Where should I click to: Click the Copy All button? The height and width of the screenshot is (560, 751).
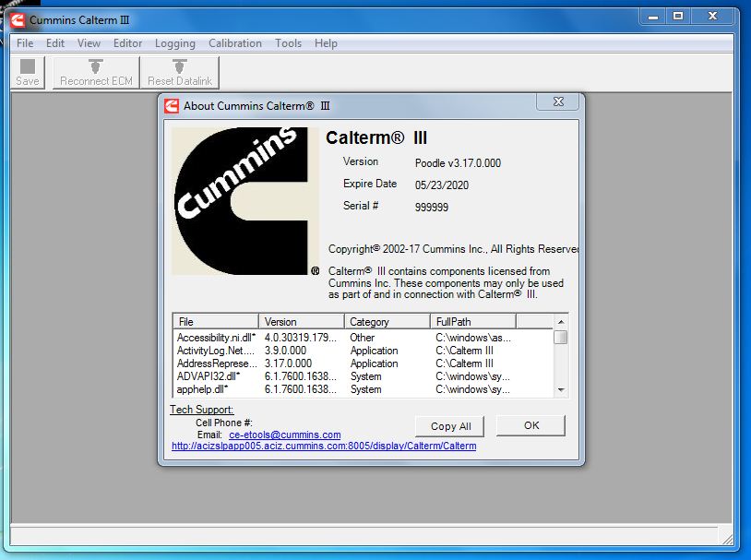pyautogui.click(x=450, y=426)
